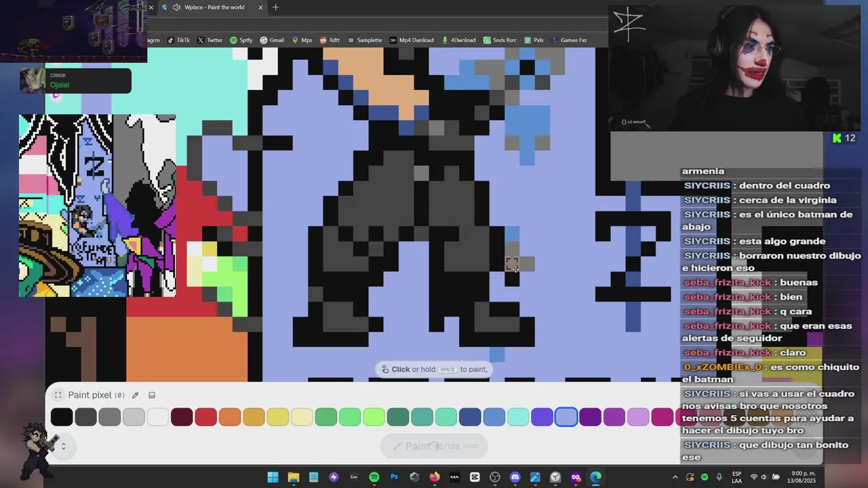This screenshot has width=868, height=488.
Task: Open Discord from the taskbar
Action: click(x=515, y=477)
